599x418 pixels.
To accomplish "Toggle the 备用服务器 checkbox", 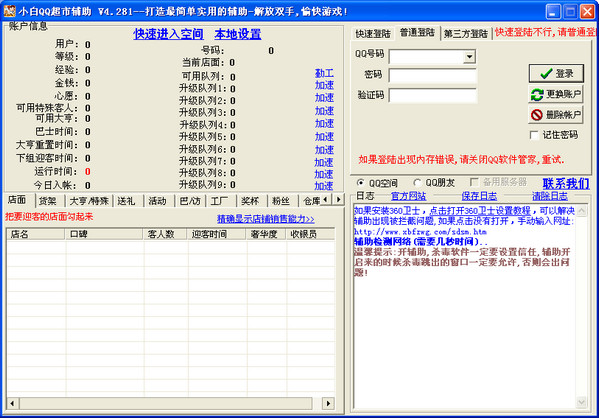I will 474,182.
